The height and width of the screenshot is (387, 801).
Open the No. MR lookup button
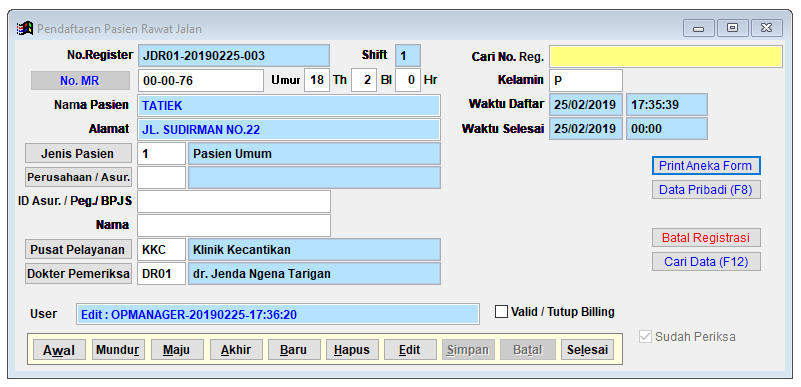(x=80, y=81)
